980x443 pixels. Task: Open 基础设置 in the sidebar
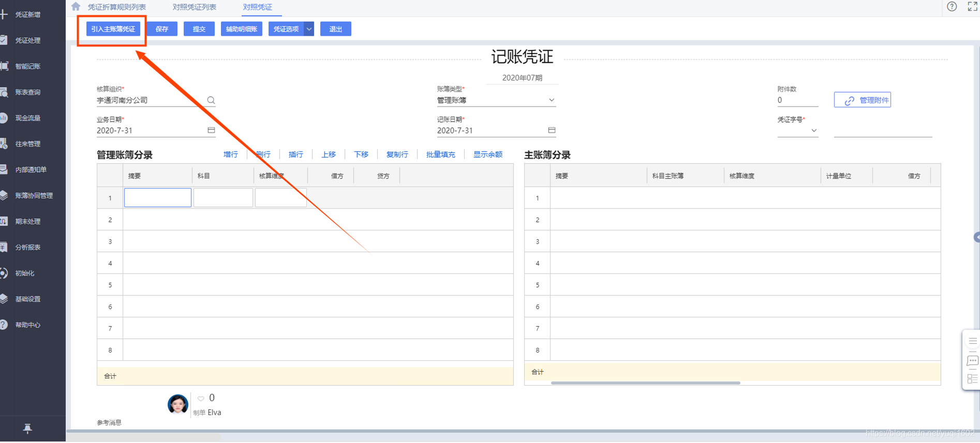28,299
